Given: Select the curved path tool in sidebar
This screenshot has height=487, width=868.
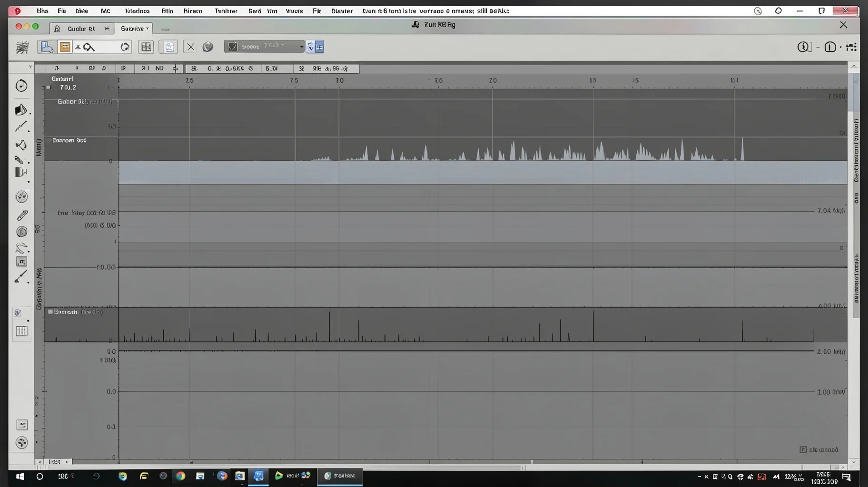Looking at the screenshot, I should point(21,248).
